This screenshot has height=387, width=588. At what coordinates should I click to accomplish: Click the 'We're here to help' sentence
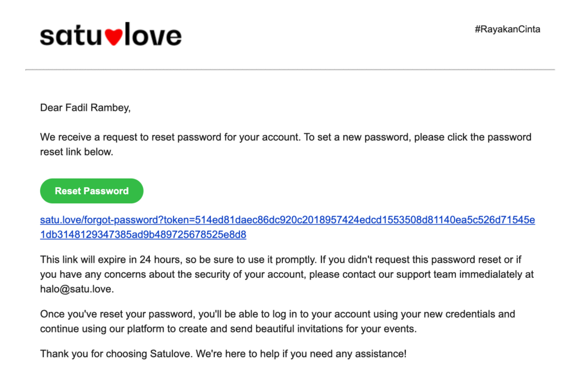[x=301, y=354]
